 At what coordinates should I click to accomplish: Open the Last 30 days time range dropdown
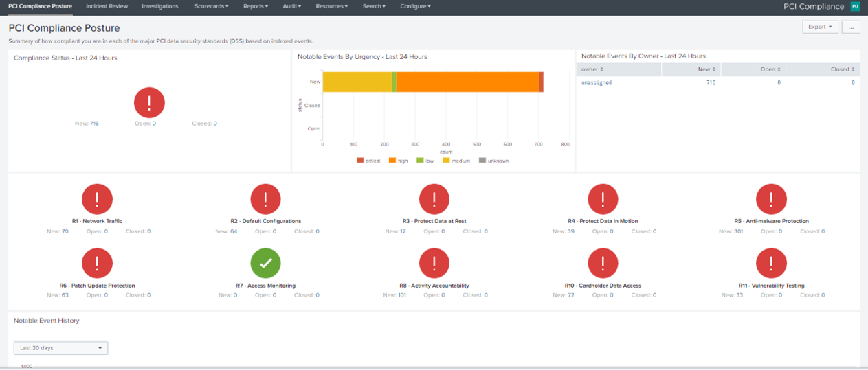[x=60, y=348]
